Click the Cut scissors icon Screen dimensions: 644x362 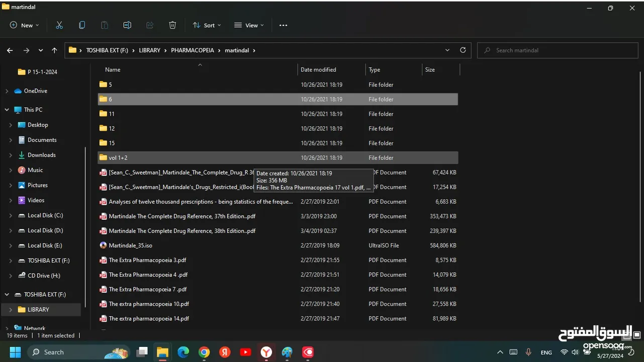click(x=59, y=25)
